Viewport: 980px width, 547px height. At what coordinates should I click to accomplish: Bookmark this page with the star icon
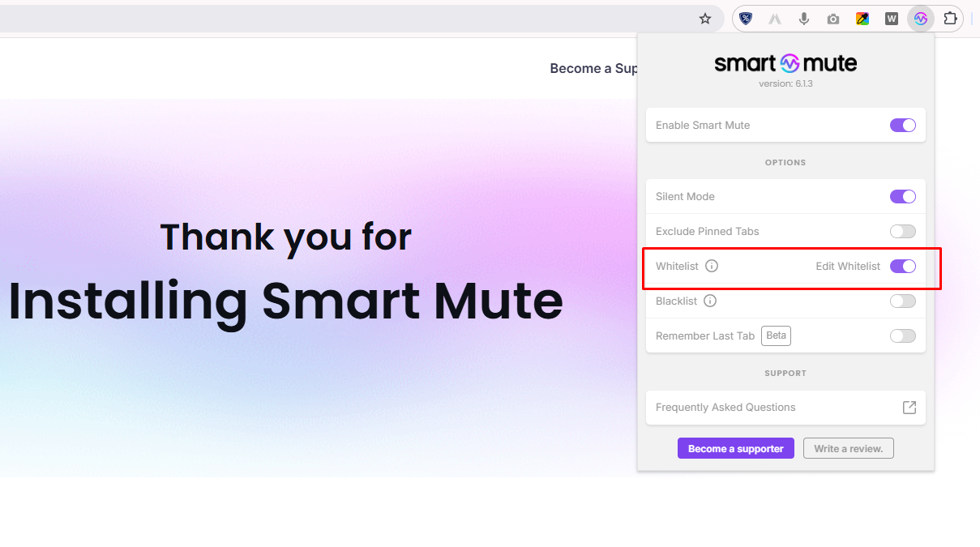point(705,19)
